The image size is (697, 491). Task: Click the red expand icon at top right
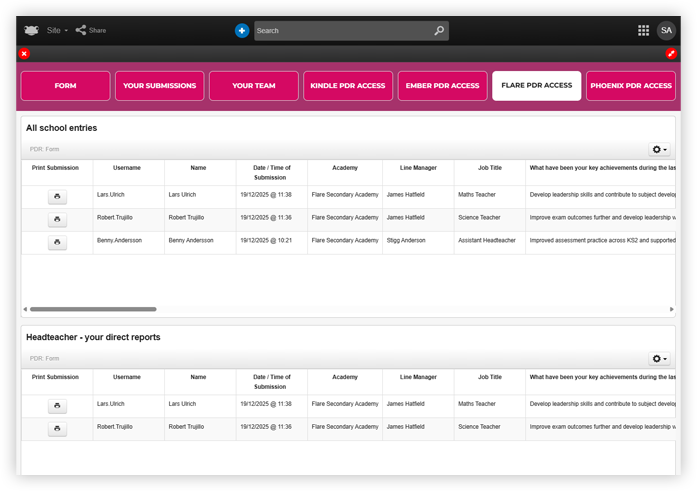pos(672,53)
